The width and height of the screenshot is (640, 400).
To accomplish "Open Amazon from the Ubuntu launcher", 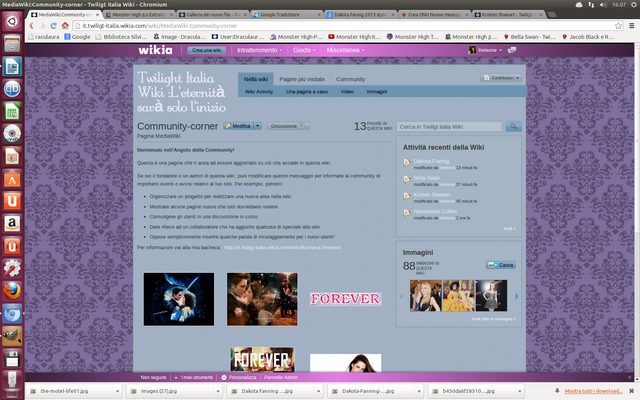I will coord(12,223).
